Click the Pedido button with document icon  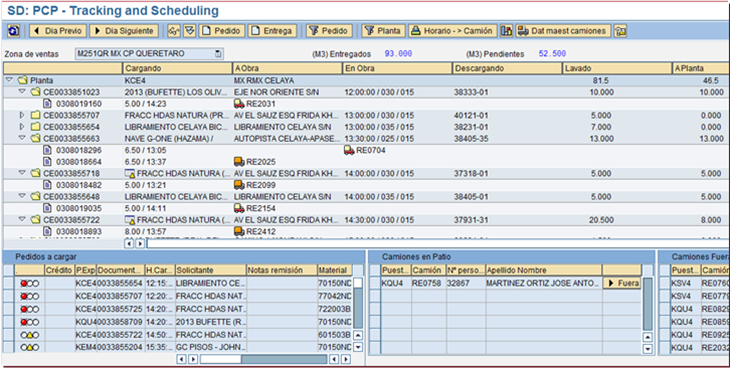(x=223, y=31)
